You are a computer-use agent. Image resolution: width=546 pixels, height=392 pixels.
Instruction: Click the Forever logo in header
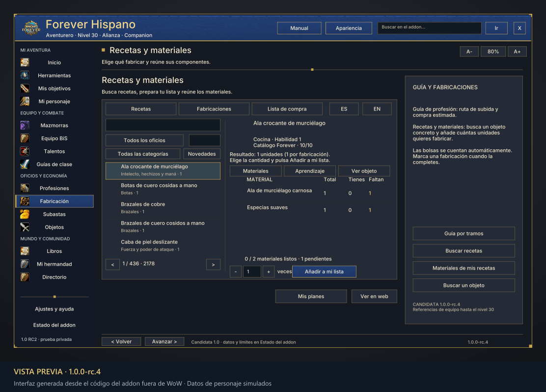[31, 28]
